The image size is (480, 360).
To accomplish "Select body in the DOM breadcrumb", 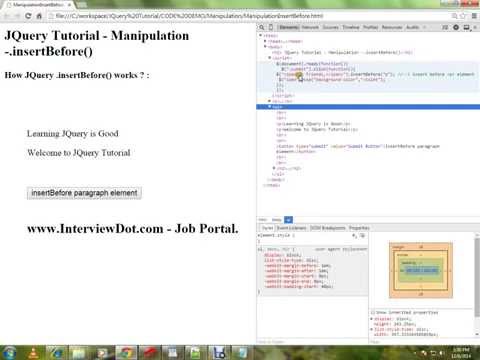I will click(x=276, y=220).
